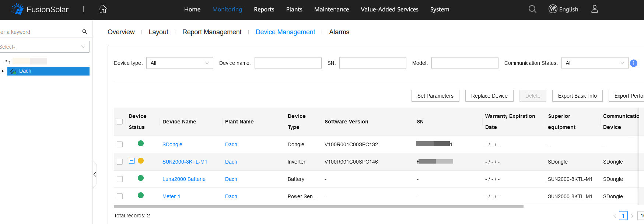
Task: Check the SUN2000-8KTL-M1 row checkbox
Action: 120,162
